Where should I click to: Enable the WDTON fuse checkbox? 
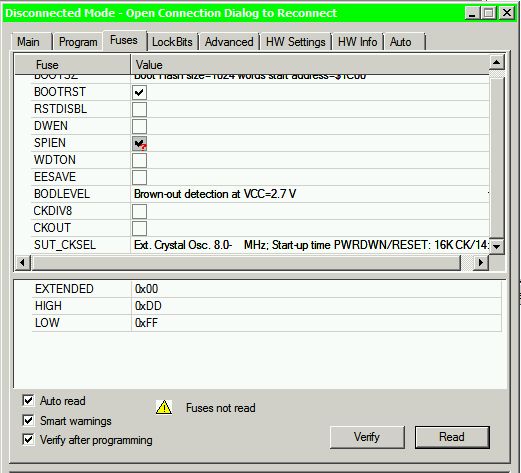pos(139,160)
